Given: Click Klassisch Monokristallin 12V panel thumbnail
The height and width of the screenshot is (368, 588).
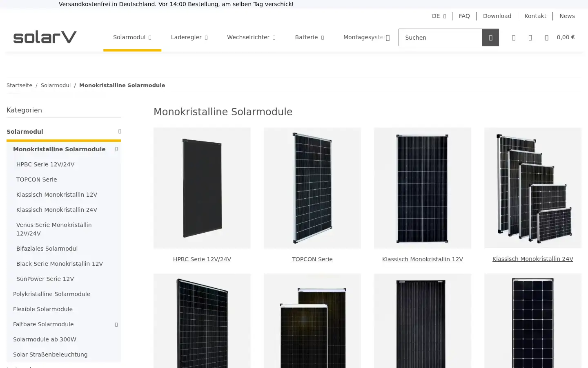Looking at the screenshot, I should (423, 188).
